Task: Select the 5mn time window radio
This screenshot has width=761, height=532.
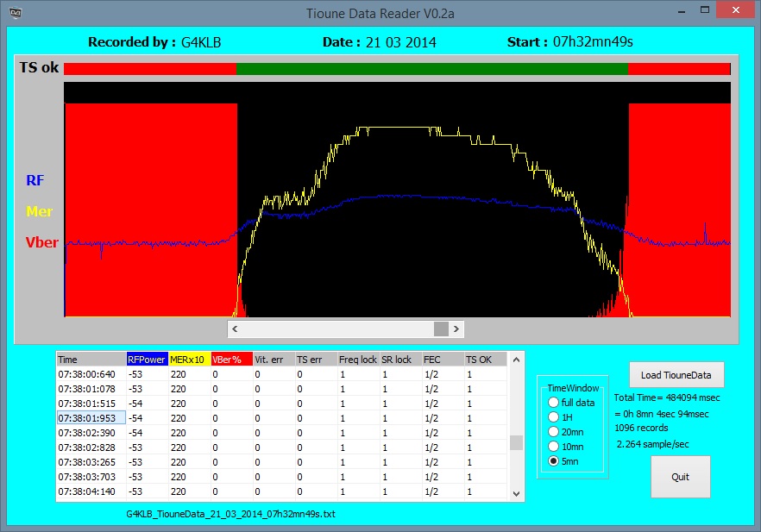Action: coord(563,461)
